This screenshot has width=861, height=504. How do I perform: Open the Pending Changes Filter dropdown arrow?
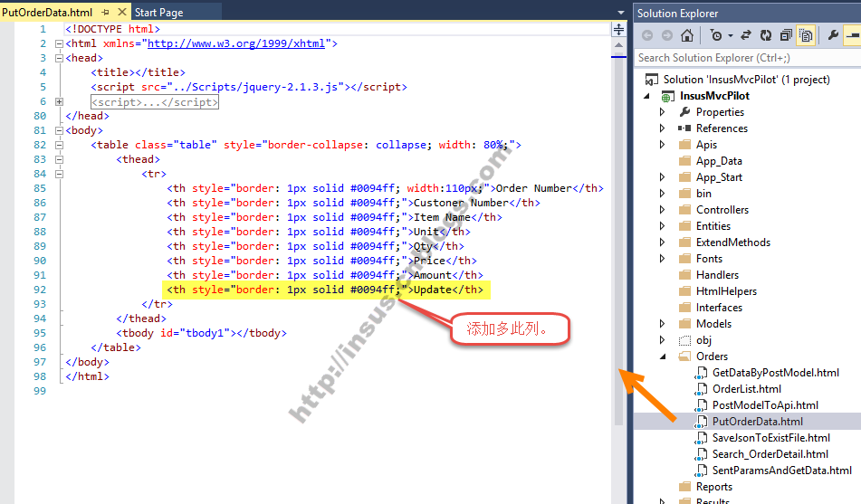click(x=731, y=36)
